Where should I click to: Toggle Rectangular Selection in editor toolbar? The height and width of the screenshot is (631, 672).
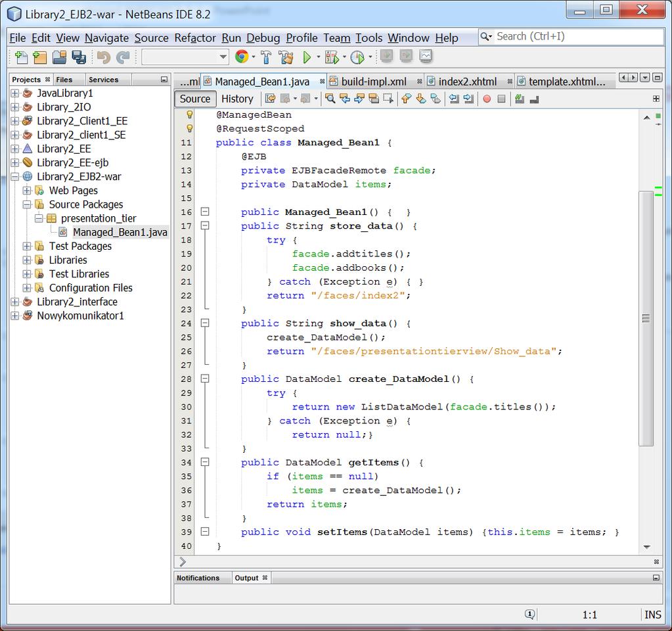(x=388, y=99)
